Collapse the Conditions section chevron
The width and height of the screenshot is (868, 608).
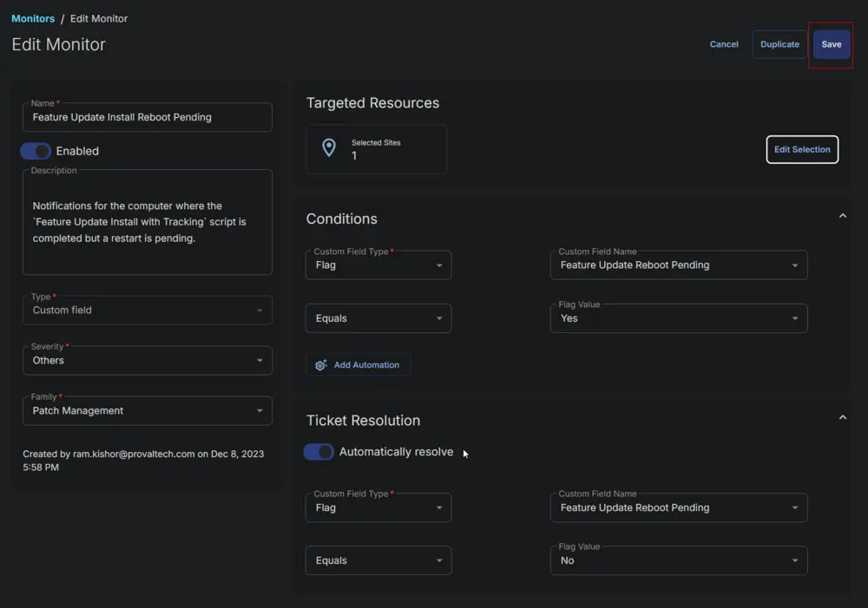[x=843, y=216]
